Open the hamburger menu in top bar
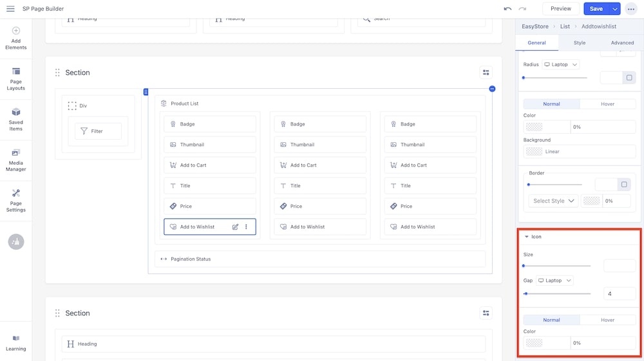 click(x=10, y=9)
